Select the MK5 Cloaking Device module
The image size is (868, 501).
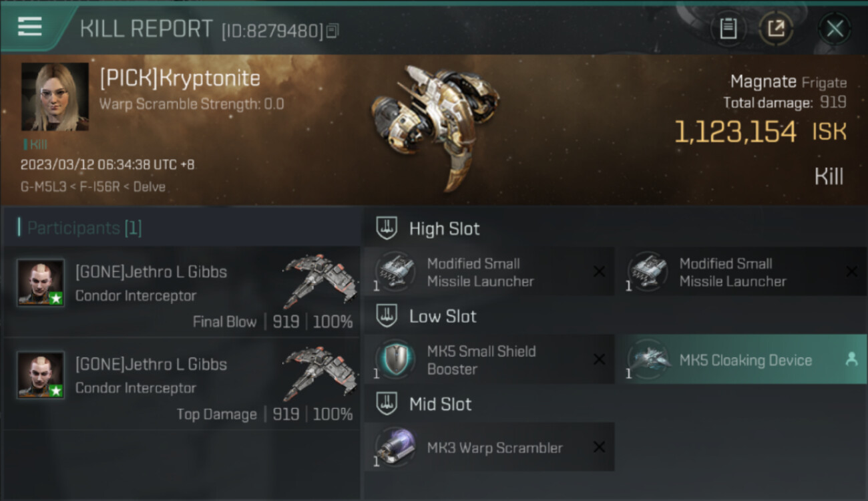(x=746, y=359)
